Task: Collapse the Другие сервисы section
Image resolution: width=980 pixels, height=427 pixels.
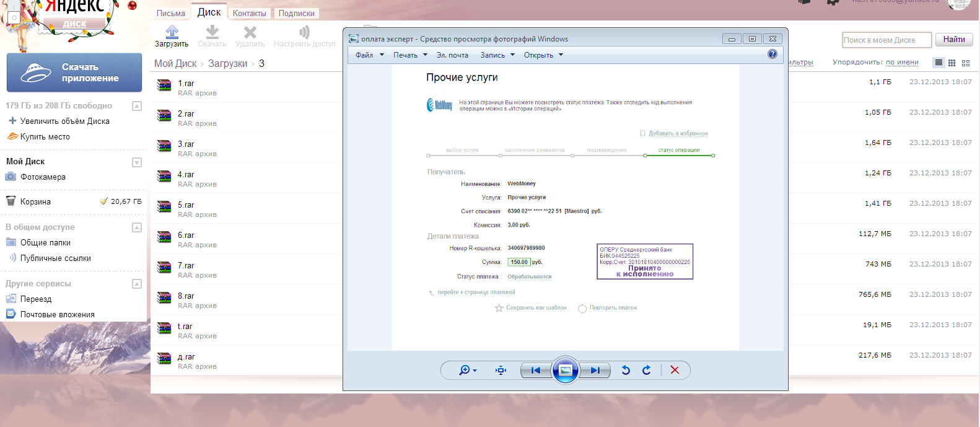Action: pyautogui.click(x=137, y=284)
